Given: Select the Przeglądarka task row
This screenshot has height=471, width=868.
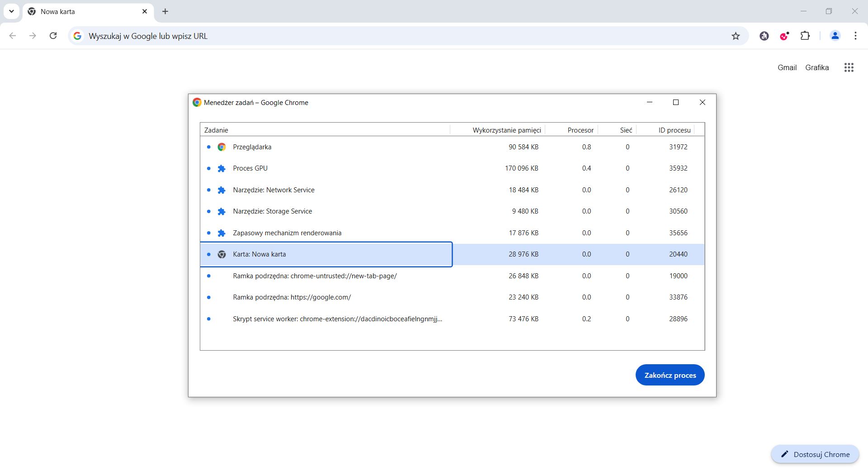Looking at the screenshot, I should (252, 147).
